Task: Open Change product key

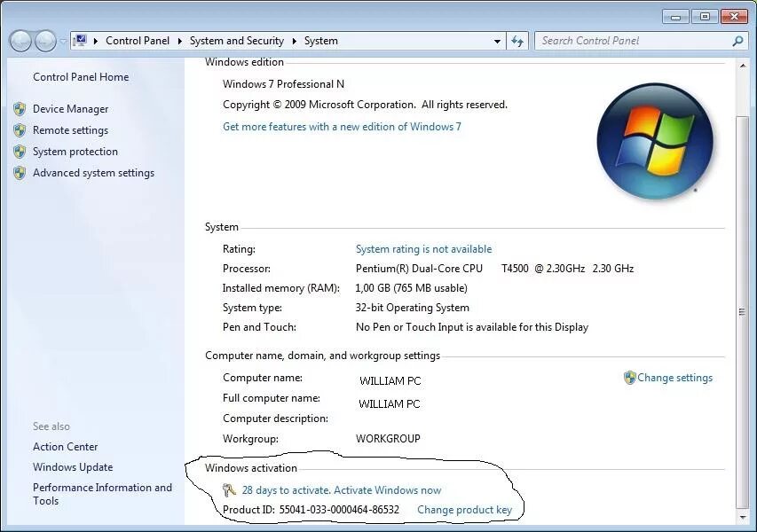Action: [x=466, y=510]
